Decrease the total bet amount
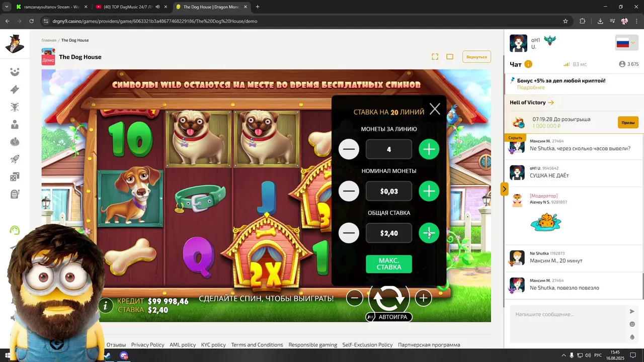The height and width of the screenshot is (362, 644). click(x=349, y=233)
